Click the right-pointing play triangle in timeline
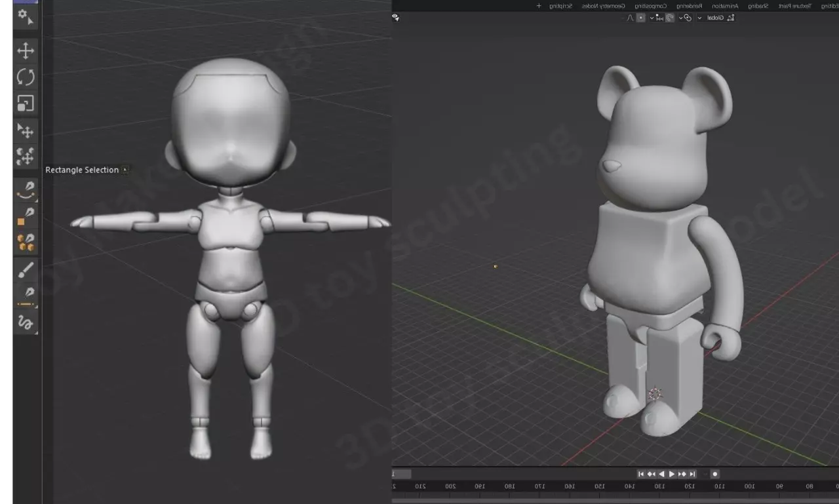This screenshot has height=504, width=839. (x=672, y=474)
